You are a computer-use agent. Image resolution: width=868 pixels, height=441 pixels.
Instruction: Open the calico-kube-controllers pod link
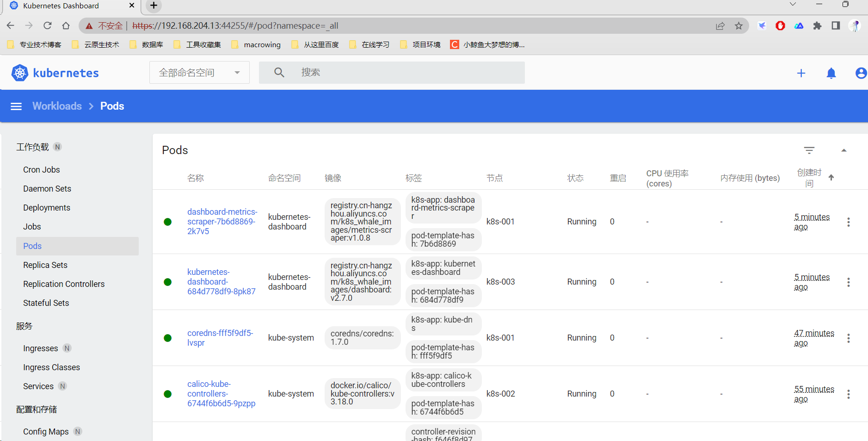(x=221, y=394)
